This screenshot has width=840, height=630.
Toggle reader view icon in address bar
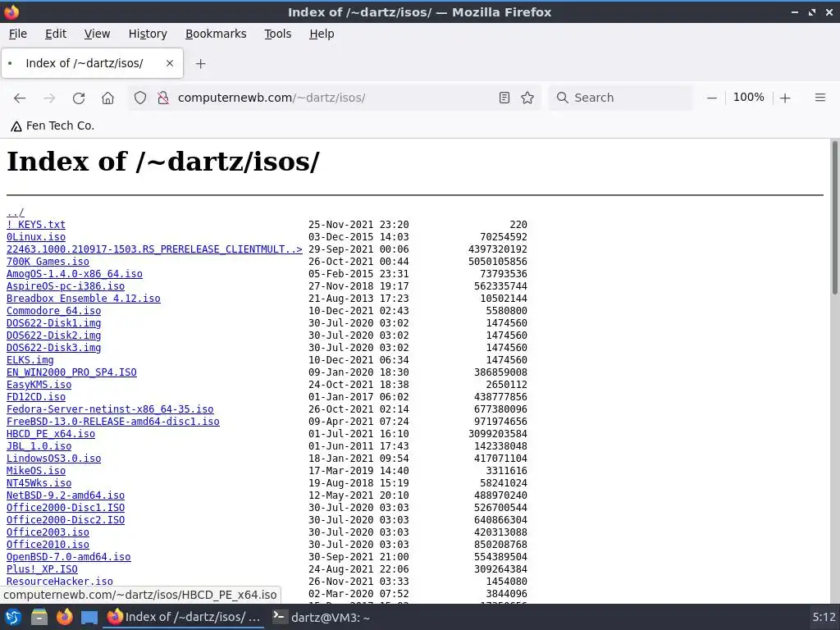pos(504,98)
